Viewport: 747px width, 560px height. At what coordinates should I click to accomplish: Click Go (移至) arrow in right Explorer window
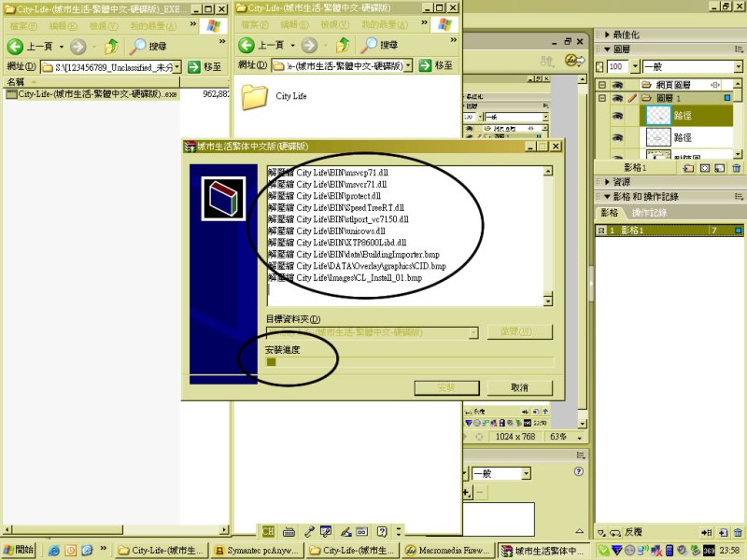[425, 65]
